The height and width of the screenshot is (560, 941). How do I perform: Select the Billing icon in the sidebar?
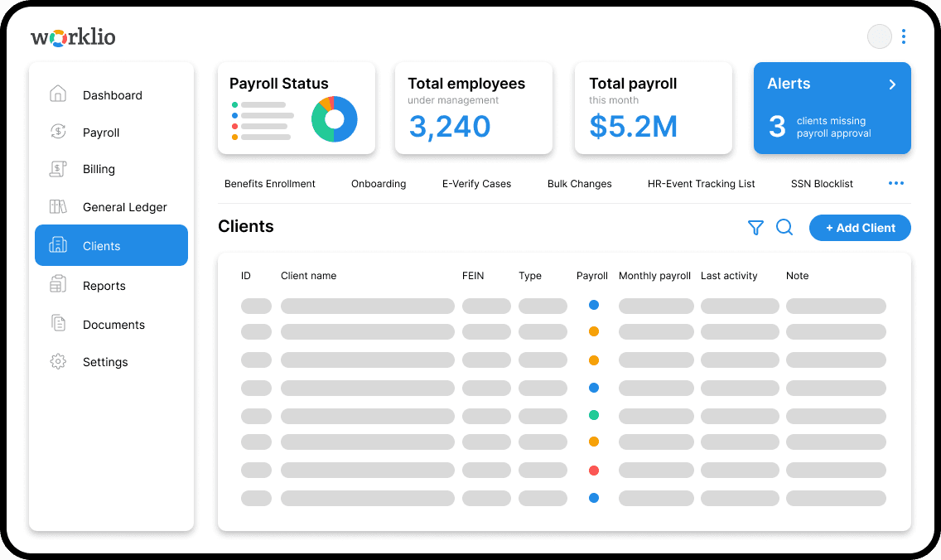click(58, 169)
